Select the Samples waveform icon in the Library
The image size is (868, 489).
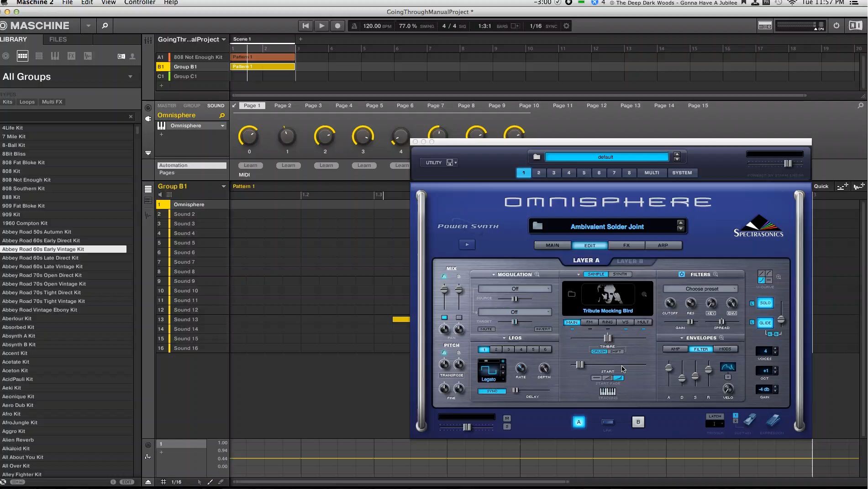point(88,56)
